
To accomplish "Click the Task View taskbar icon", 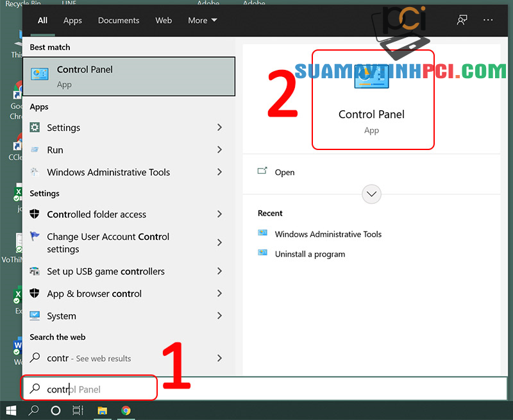I will click(x=78, y=410).
